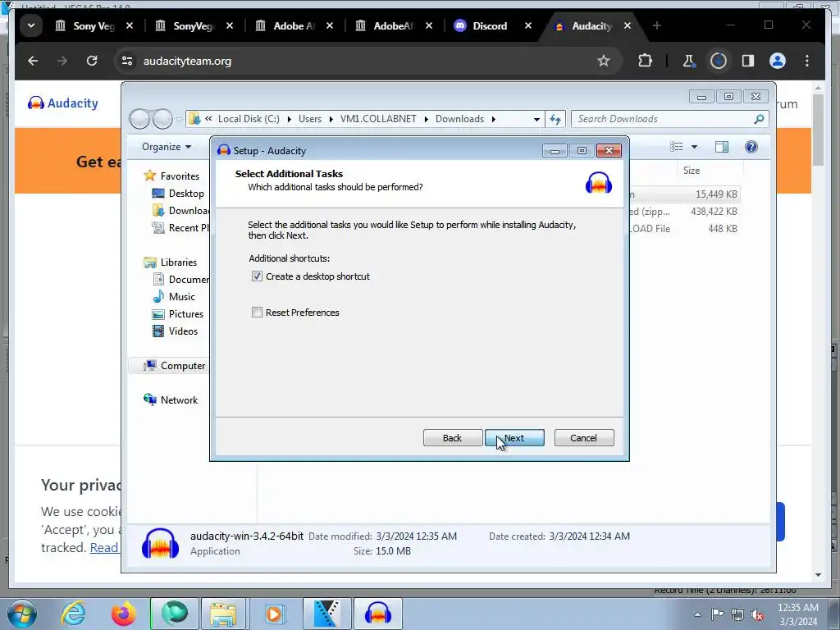The image size is (840, 630).
Task: Bookmark this page with star icon
Action: [604, 61]
